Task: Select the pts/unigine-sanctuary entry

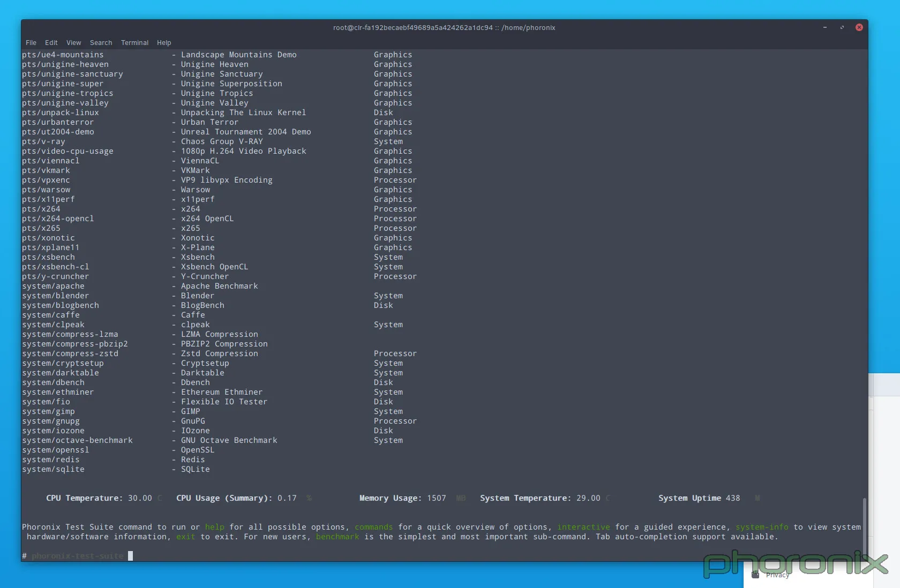Action: [72, 74]
